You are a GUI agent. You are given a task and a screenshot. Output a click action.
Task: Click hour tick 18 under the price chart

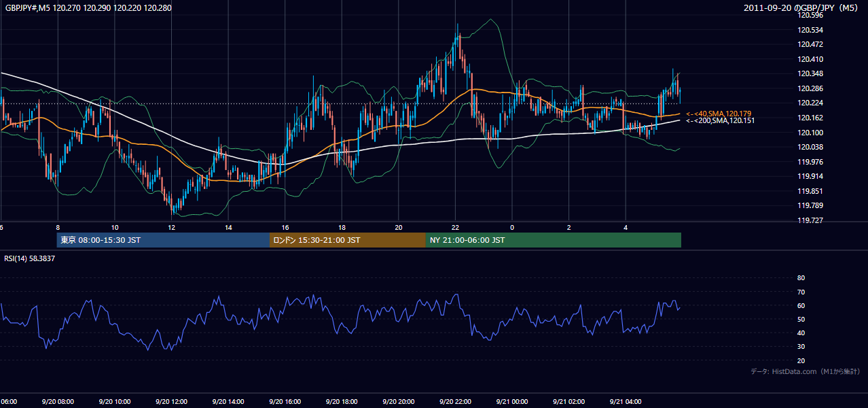[342, 227]
